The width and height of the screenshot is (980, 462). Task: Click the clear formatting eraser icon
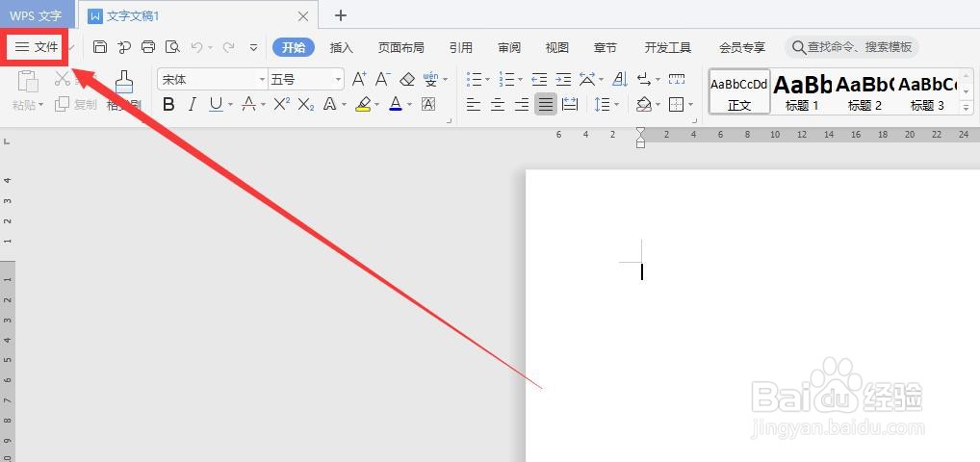[407, 79]
